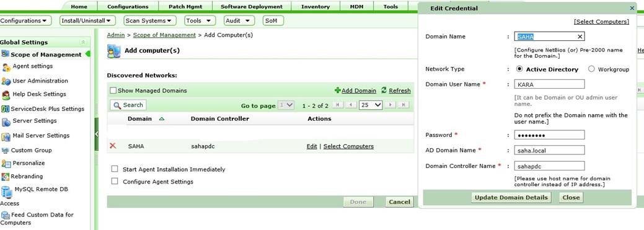Image resolution: width=644 pixels, height=230 pixels.
Task: Select the Workgroup network type
Action: click(x=591, y=69)
